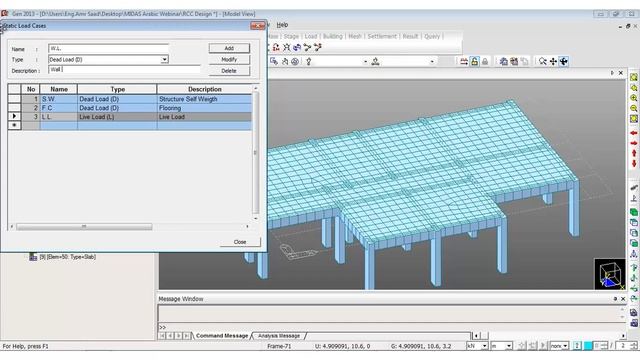
Task: Click the red up arrow view icon
Action: (x=634, y=153)
